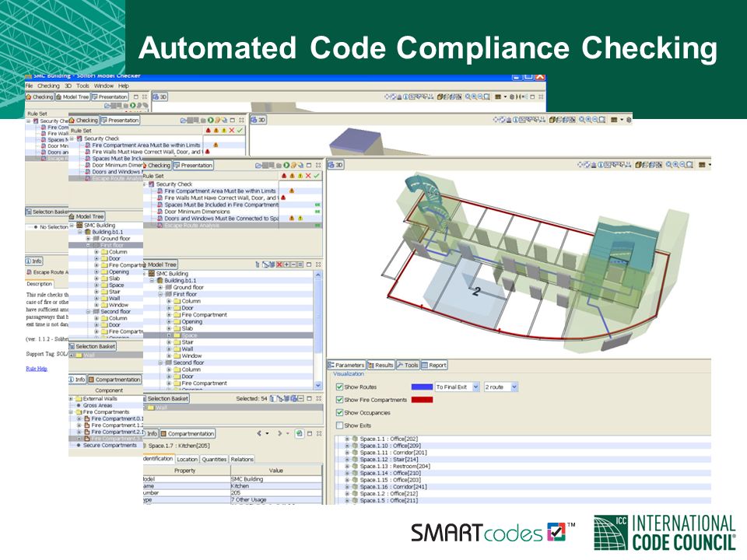Open the Rule Help link
The width and height of the screenshot is (747, 560).
[37, 369]
